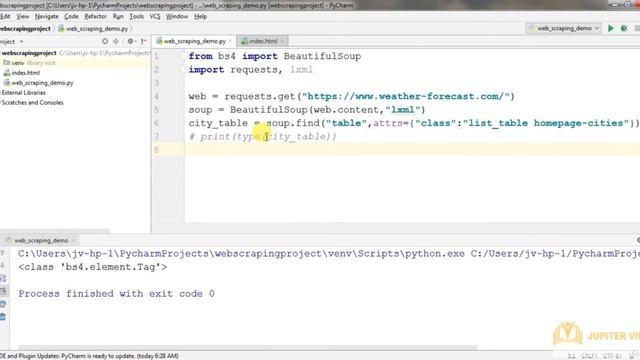Screen dimensions: 640x360
Task: Click the down arrow in the Run toolbar
Action: pyautogui.click(x=3, y=265)
